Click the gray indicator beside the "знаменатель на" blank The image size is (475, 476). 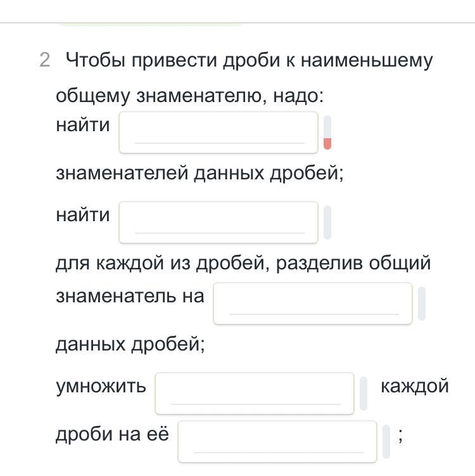click(422, 304)
